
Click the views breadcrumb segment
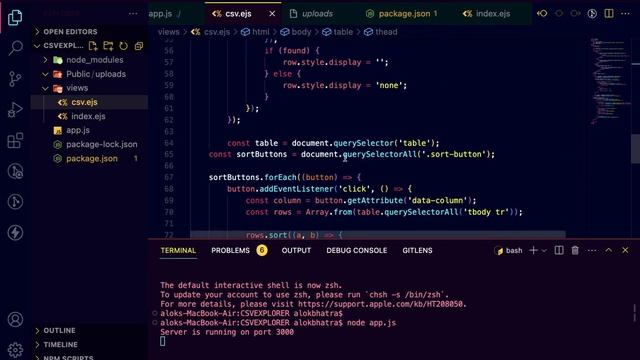click(168, 32)
